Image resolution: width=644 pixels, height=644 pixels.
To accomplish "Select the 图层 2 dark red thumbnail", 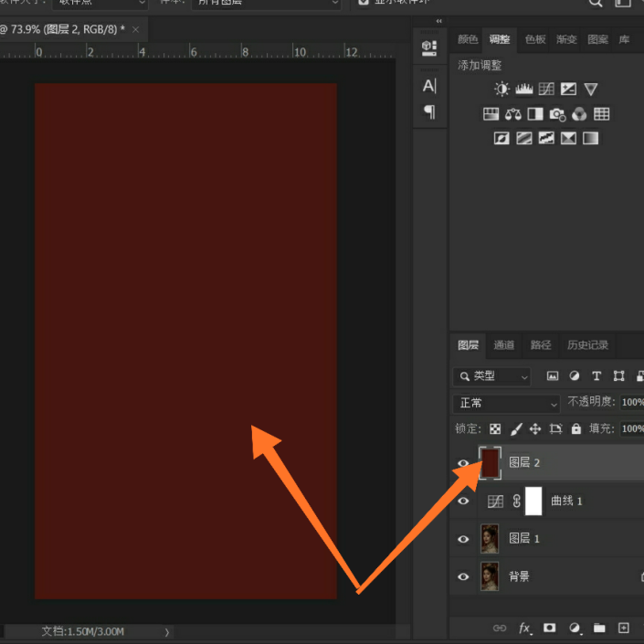I will point(490,463).
